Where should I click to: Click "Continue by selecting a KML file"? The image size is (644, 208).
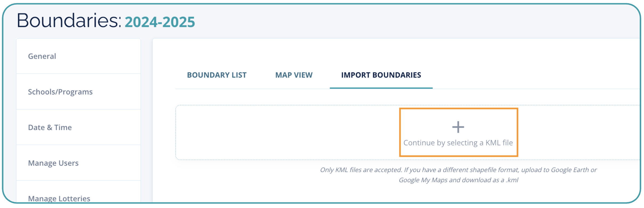click(458, 143)
